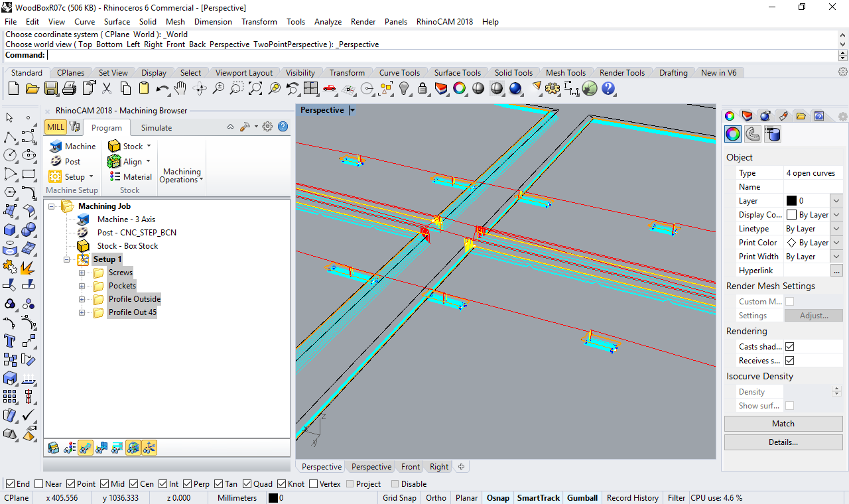Create a new file from the toolbar
Screen dimensions: 849x504
(x=13, y=88)
